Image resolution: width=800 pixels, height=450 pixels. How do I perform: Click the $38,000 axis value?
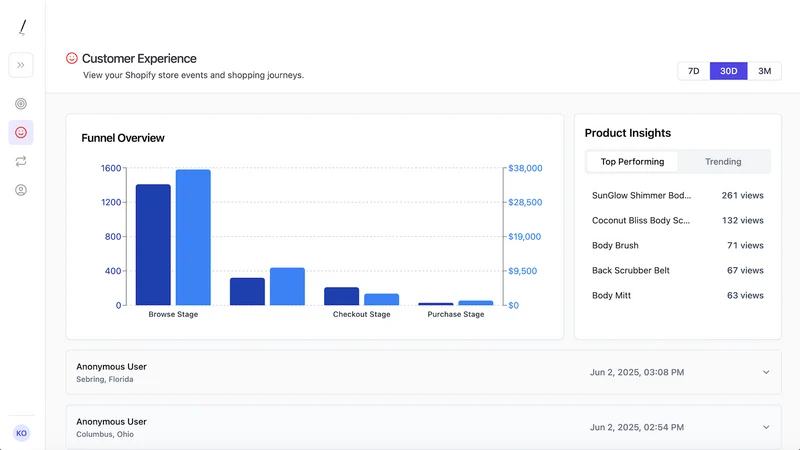pyautogui.click(x=525, y=168)
